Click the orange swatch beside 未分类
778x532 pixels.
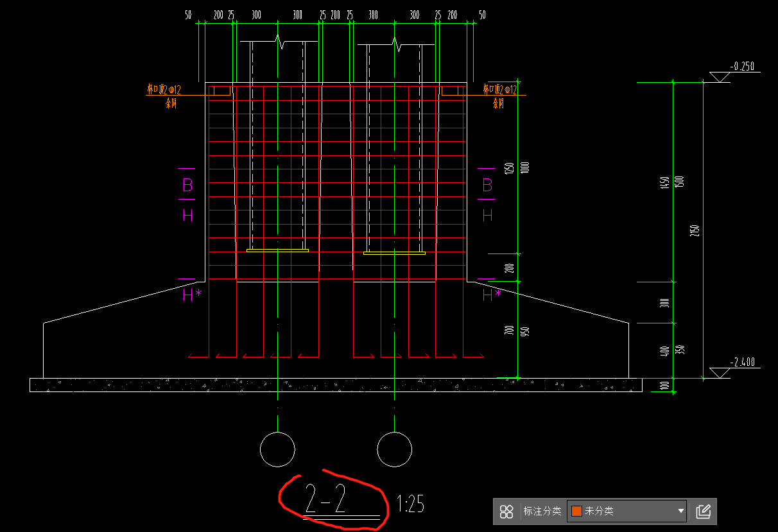[576, 511]
